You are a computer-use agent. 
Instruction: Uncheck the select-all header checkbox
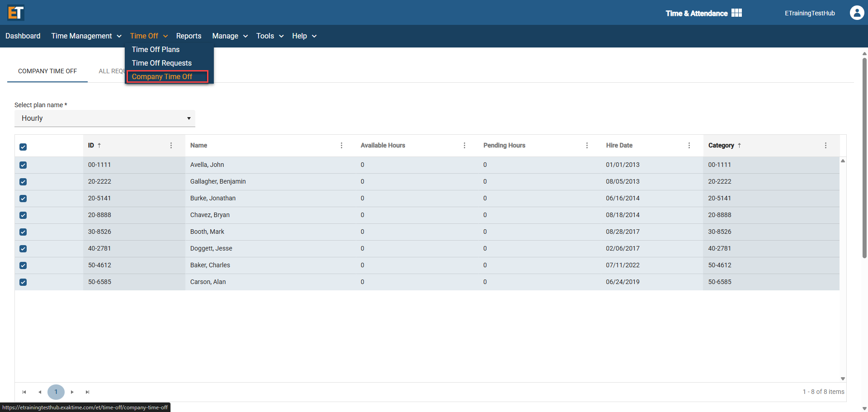(x=23, y=147)
